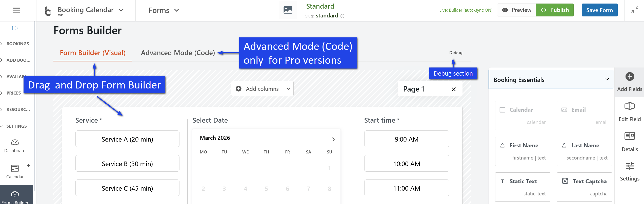Go to Dashboard in the sidebar
Screen dimensions: 644x204
coord(15,146)
